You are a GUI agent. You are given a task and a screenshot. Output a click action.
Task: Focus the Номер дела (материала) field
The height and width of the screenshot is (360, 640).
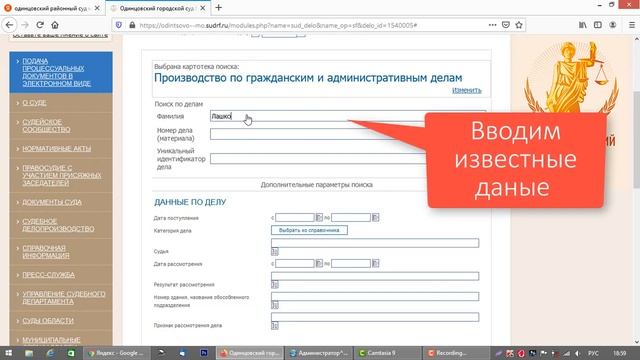317,134
